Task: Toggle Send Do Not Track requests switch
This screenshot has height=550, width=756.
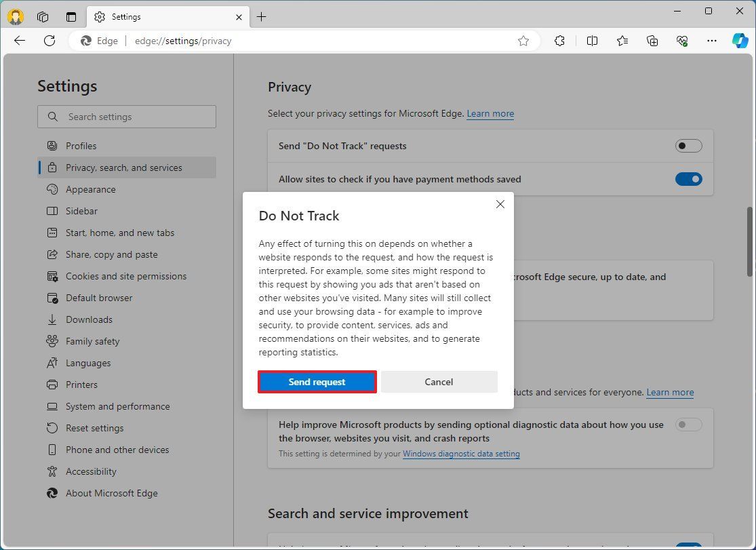Action: pos(688,145)
